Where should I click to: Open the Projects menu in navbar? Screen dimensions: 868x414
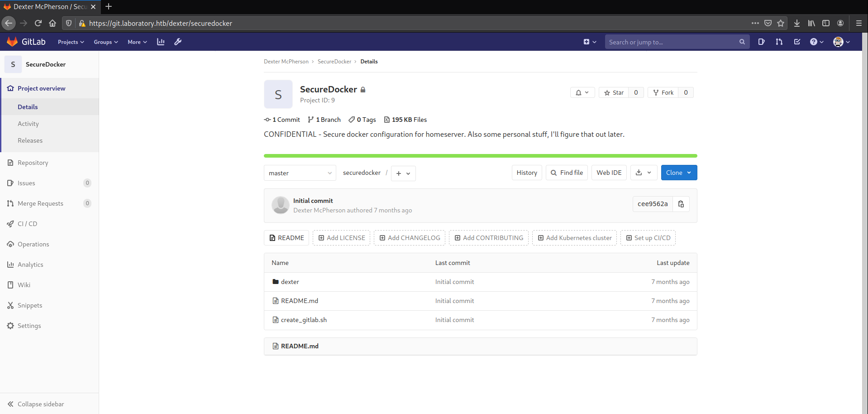coord(71,42)
